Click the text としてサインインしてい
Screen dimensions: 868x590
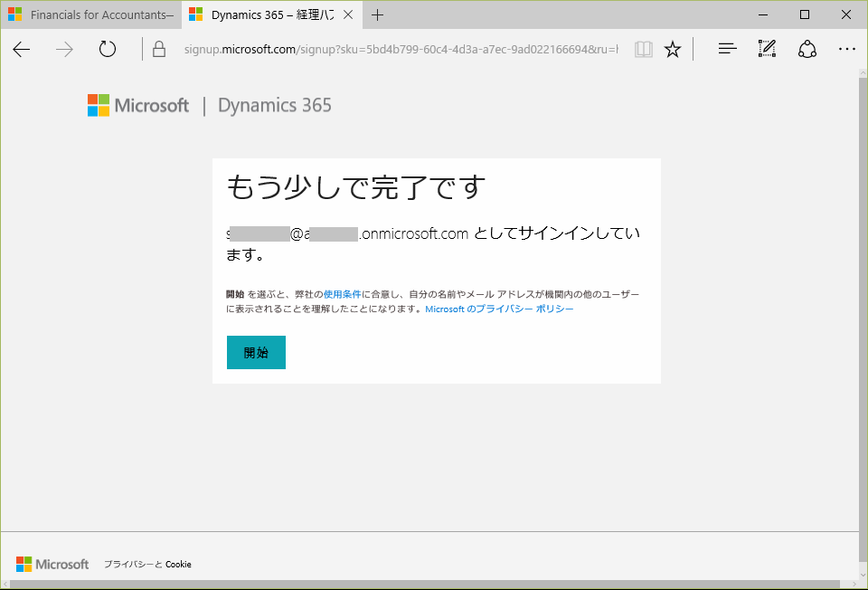click(x=557, y=233)
